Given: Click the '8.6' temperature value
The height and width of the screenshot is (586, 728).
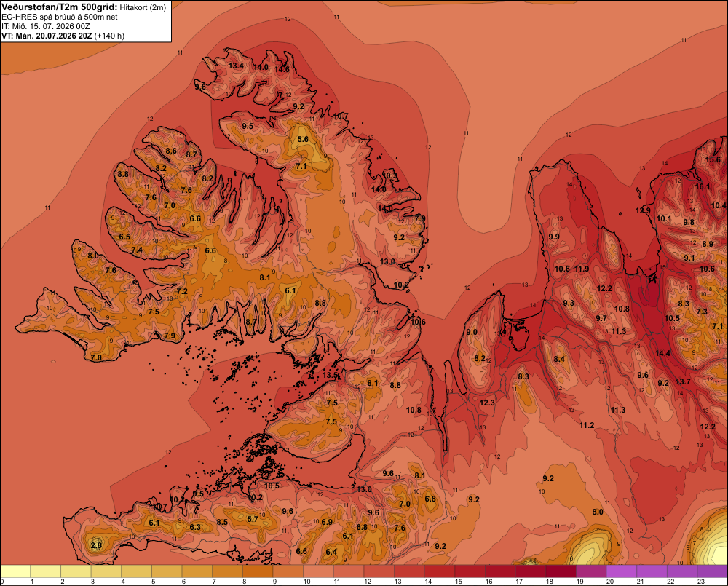Looking at the screenshot, I should point(171,151).
